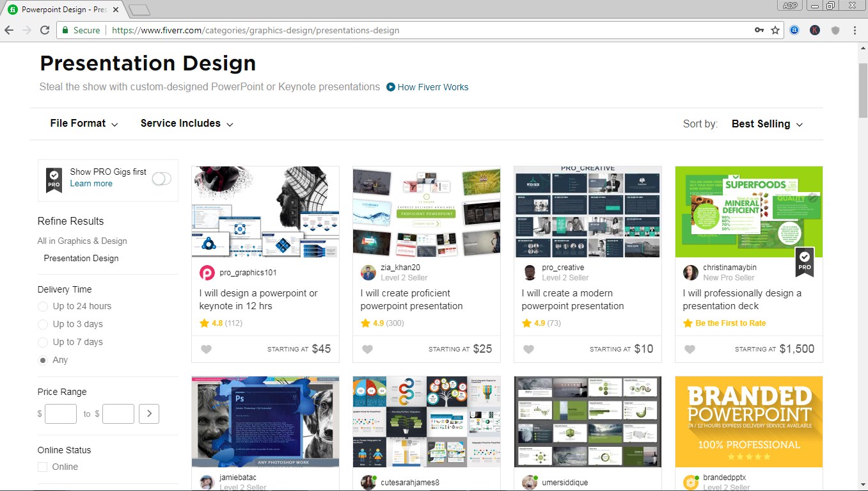
Task: Check the Online status checkbox
Action: (x=43, y=467)
